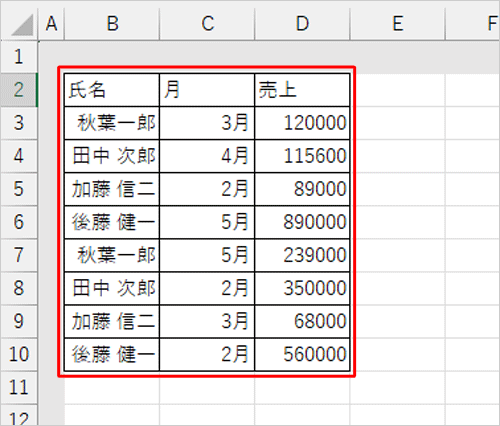Select the cell containing 115600
This screenshot has width=500, height=426.
click(302, 156)
